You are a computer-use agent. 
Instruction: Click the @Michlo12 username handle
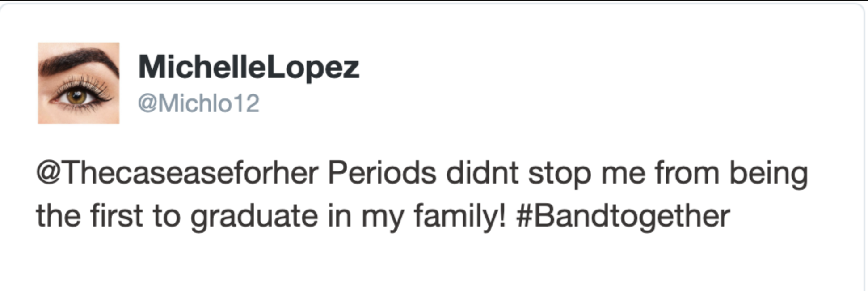[198, 103]
